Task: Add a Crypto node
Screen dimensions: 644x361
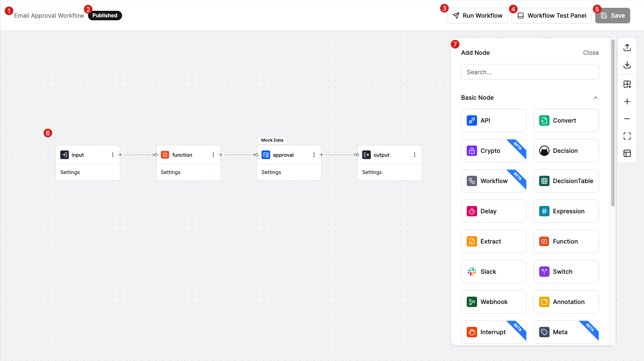Action: [x=494, y=151]
